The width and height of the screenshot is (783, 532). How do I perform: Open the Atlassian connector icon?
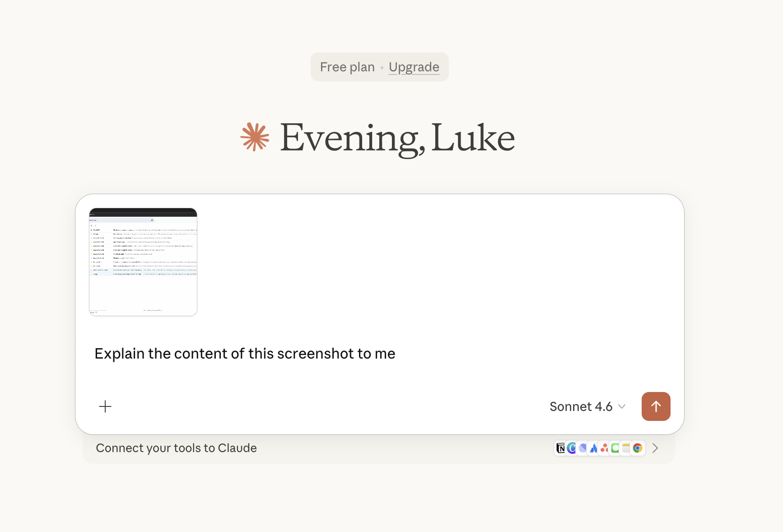[593, 448]
